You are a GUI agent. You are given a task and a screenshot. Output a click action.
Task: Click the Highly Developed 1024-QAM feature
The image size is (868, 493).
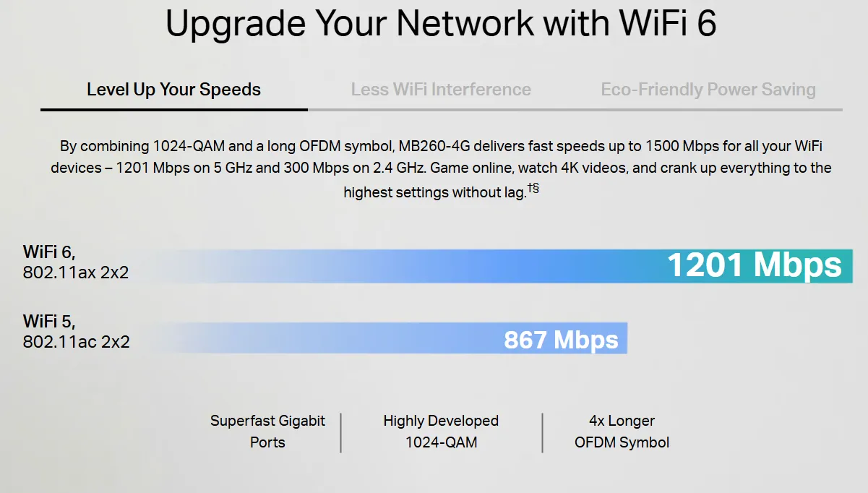click(x=441, y=432)
